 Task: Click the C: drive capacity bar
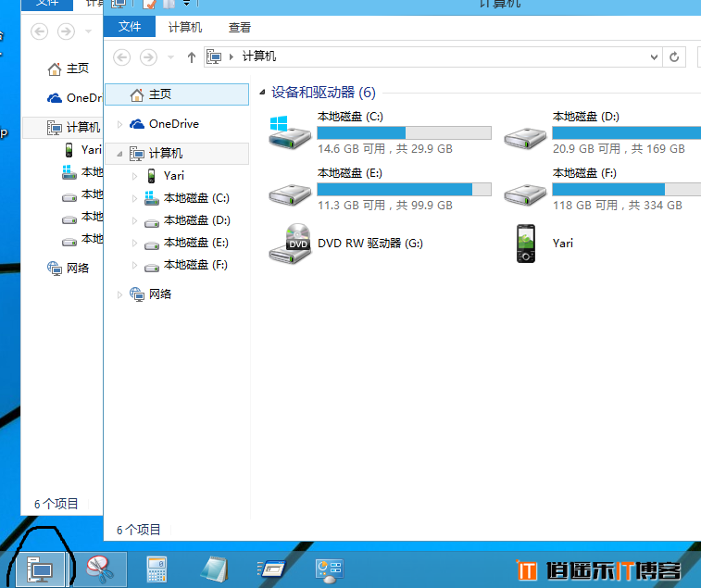tap(404, 132)
